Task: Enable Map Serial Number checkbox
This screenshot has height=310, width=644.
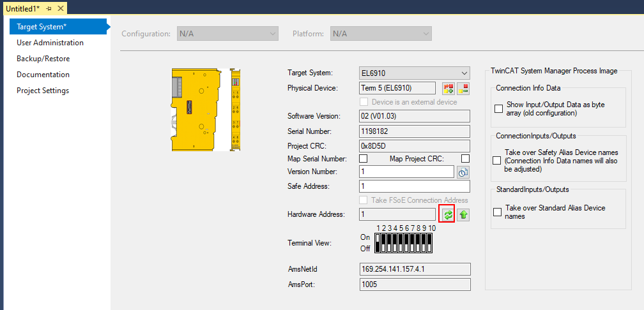Action: click(363, 158)
